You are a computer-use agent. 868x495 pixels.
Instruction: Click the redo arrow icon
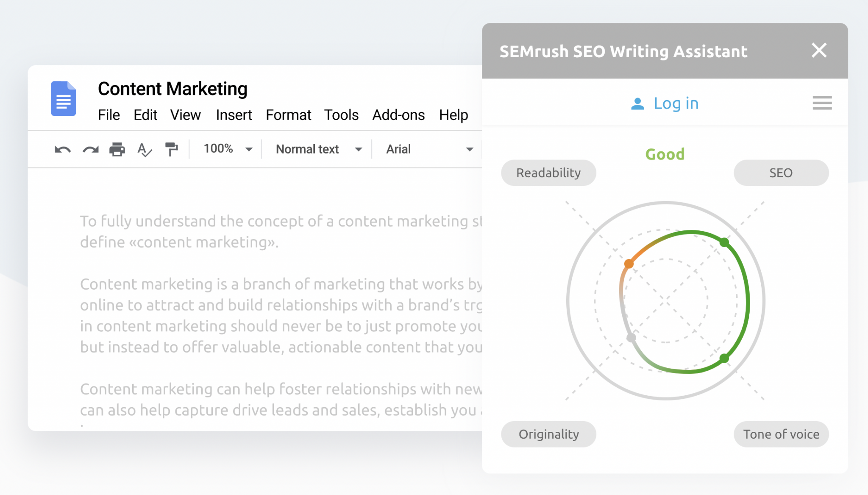pyautogui.click(x=90, y=150)
